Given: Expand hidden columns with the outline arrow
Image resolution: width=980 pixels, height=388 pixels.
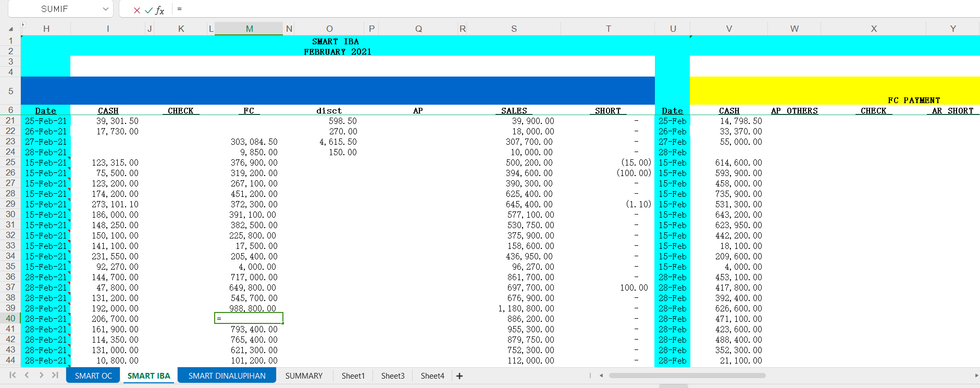Looking at the screenshot, I should coord(23,24).
